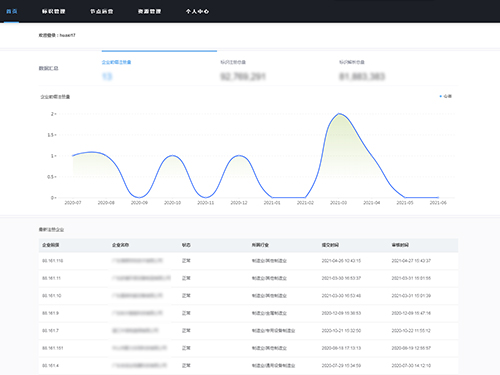Click the 企业前缀 column header
Screen dimensions: 500x375
click(51, 245)
